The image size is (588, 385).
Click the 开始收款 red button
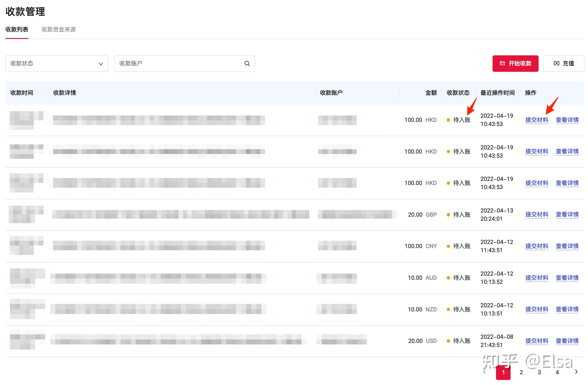pyautogui.click(x=515, y=64)
